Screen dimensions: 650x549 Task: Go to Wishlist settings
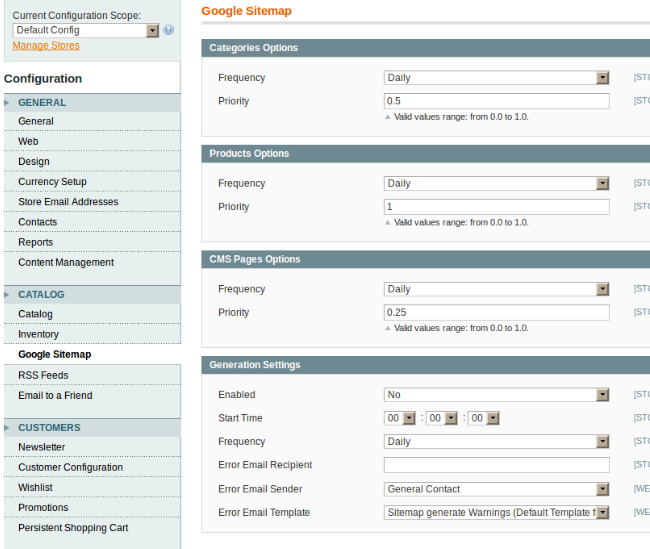click(92, 487)
